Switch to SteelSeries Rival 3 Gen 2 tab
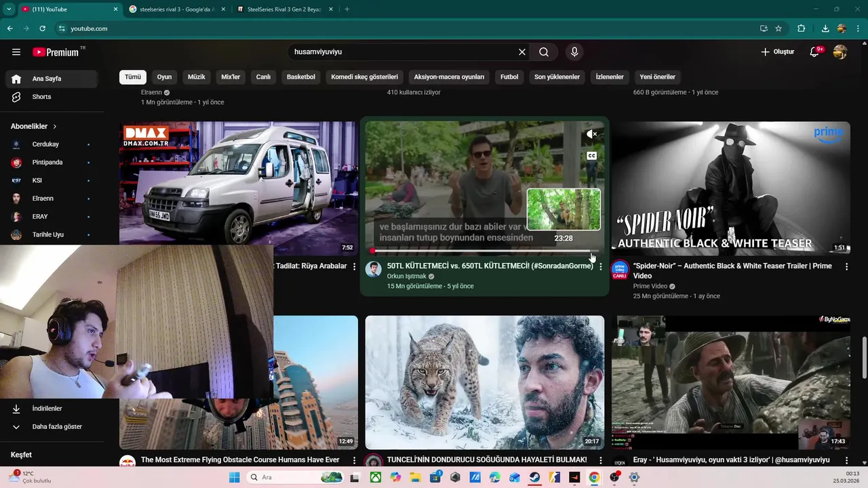868x488 pixels. pos(285,9)
